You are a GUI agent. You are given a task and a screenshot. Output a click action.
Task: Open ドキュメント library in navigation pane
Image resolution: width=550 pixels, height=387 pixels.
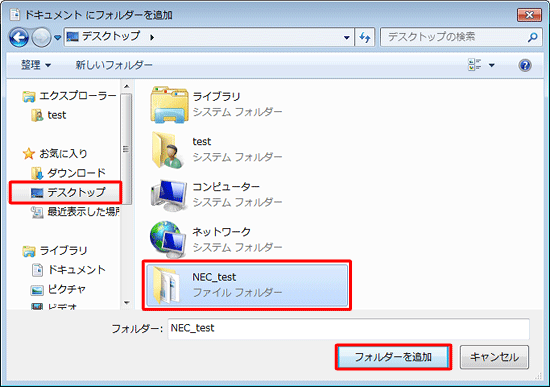pyautogui.click(x=69, y=269)
